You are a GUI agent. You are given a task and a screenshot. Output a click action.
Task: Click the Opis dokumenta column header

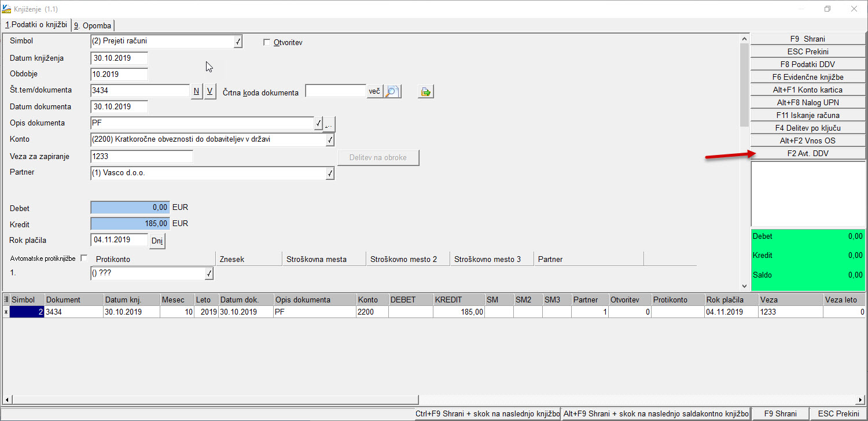[315, 300]
